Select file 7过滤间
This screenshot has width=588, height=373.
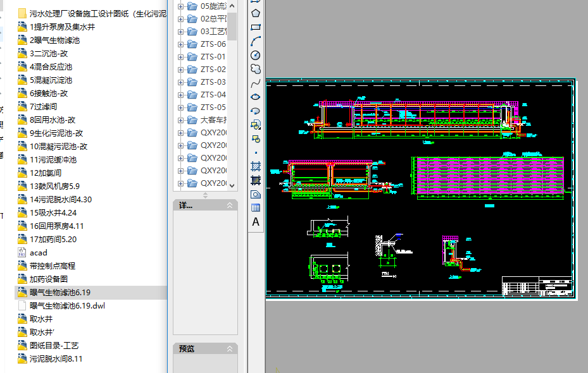(43, 106)
